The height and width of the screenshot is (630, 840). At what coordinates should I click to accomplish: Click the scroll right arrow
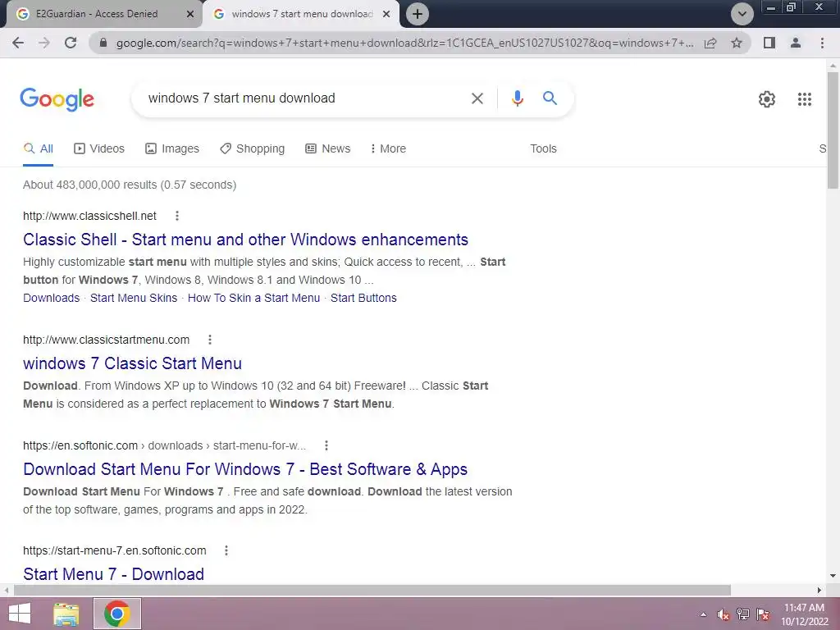819,591
